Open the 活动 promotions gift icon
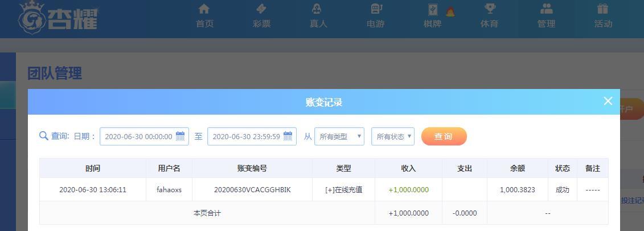This screenshot has height=231, width=644. (602, 9)
